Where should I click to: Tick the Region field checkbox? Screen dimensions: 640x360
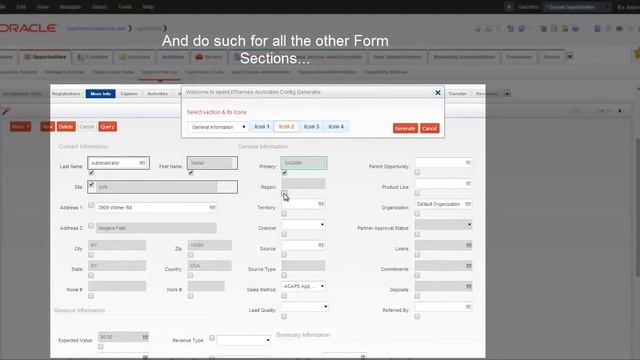click(284, 193)
